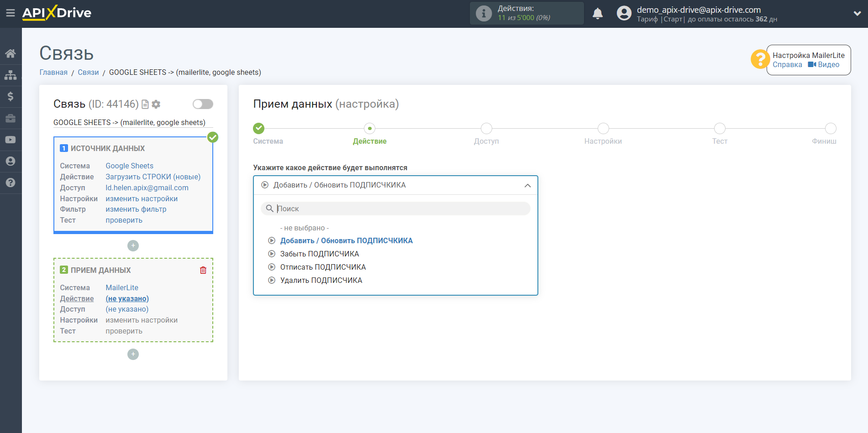Click изменить фильтр link
Image resolution: width=868 pixels, height=433 pixels.
pyautogui.click(x=136, y=209)
